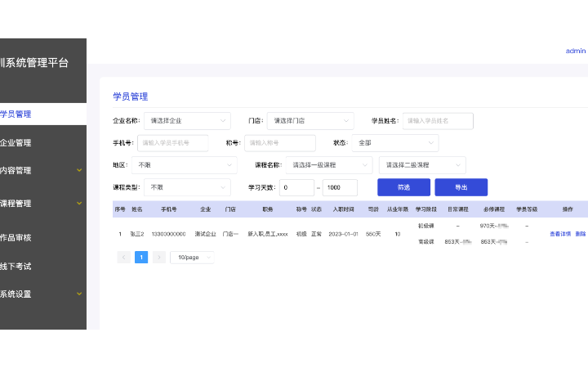
Task: Open 查看详情 for 张三2
Action: click(x=560, y=234)
